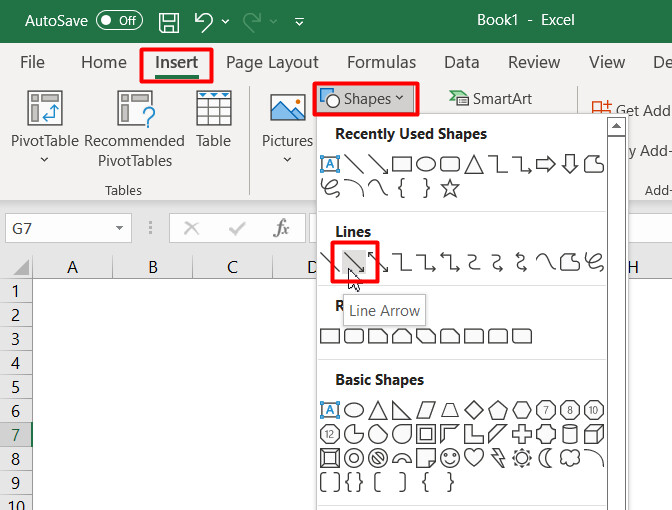Open the Review tab
672x510 pixels.
[x=534, y=63]
